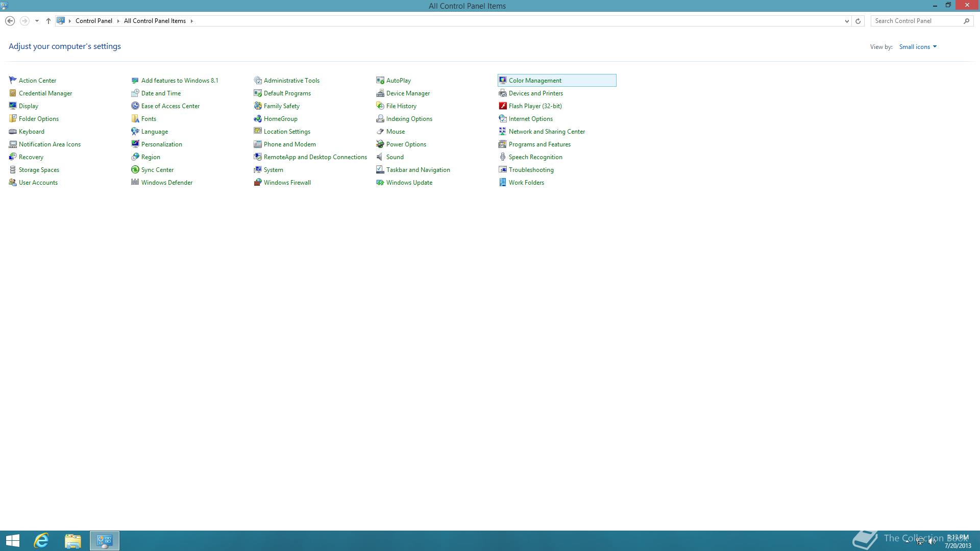This screenshot has height=551, width=980.
Task: Open the Personalization link
Action: 162,144
